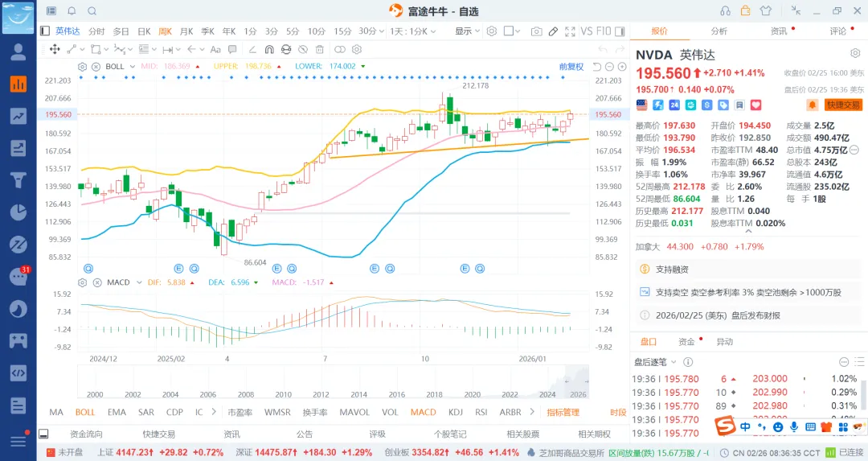Toggle the 时段 session option
Image resolution: width=868 pixels, height=461 pixels.
(x=618, y=412)
